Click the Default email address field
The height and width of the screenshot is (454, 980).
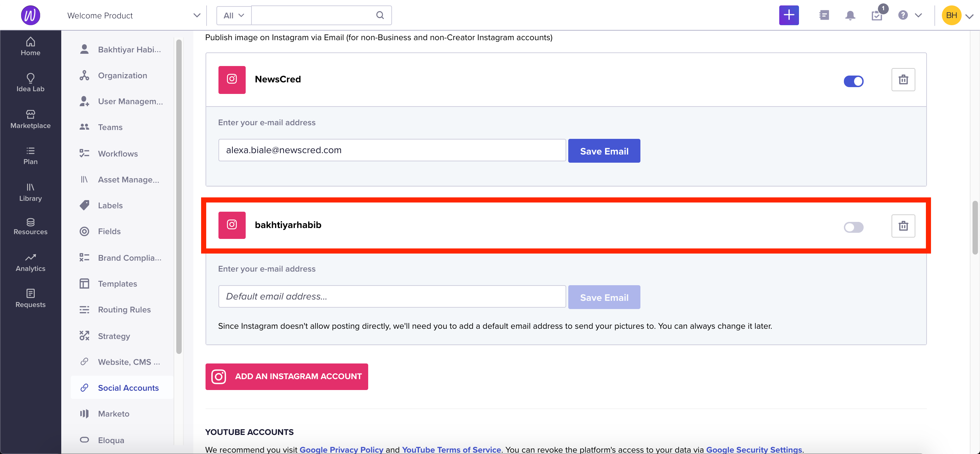coord(392,296)
